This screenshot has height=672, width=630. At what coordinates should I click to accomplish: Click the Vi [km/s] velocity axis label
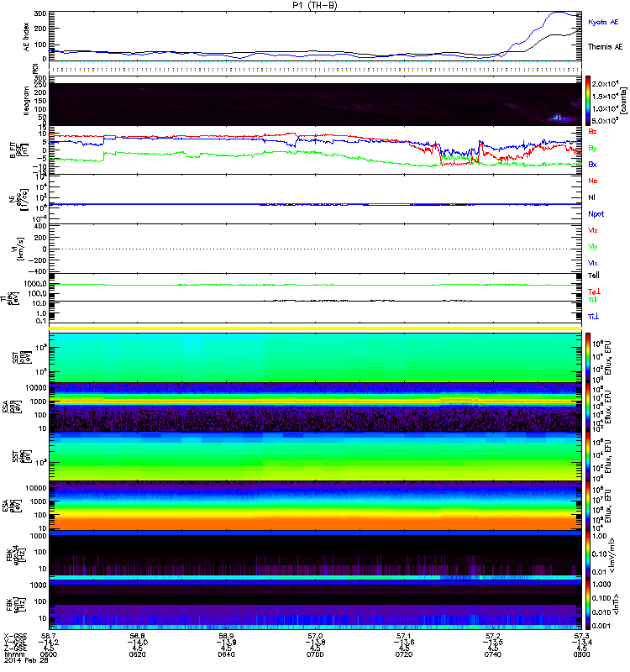(20, 249)
